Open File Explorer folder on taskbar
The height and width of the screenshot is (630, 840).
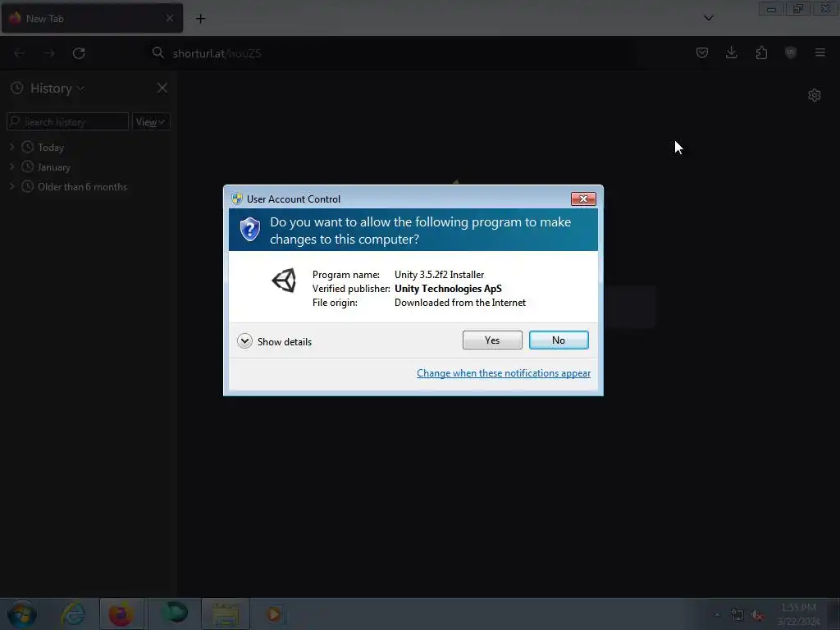(226, 614)
